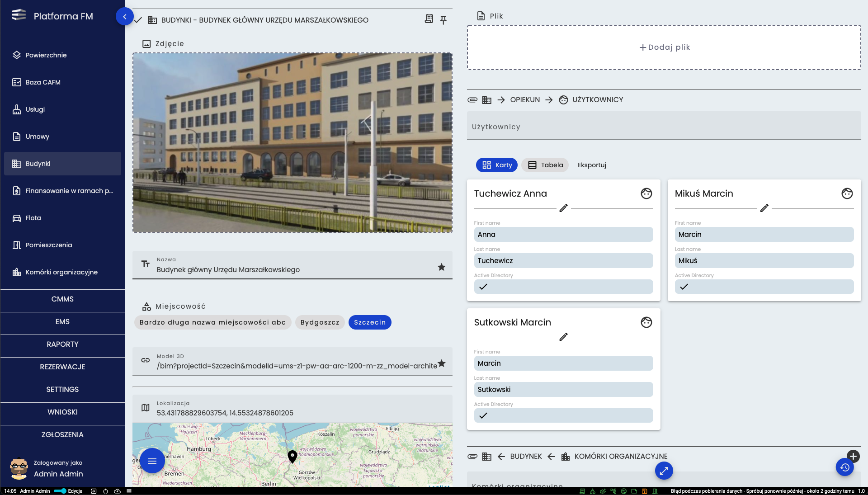Select Budynki in the sidebar

tap(62, 164)
